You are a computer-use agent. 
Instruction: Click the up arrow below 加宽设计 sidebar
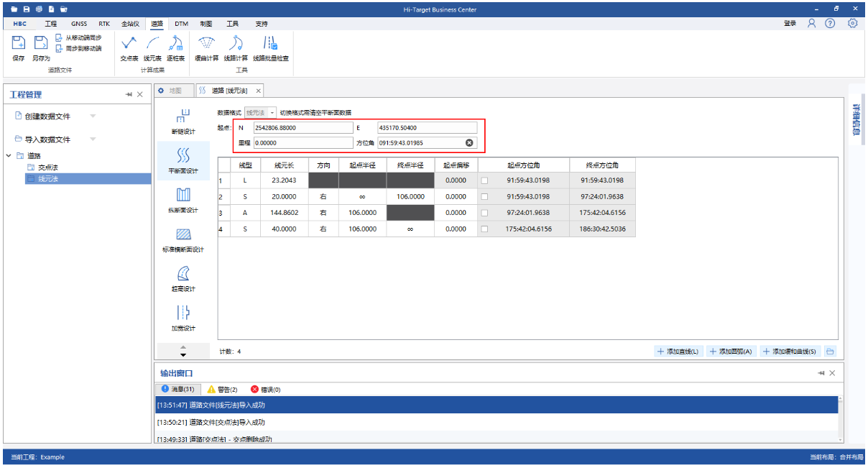(x=183, y=347)
